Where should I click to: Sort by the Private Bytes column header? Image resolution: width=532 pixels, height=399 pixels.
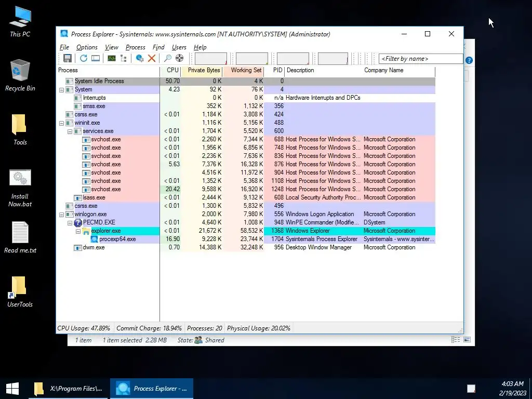tap(202, 70)
